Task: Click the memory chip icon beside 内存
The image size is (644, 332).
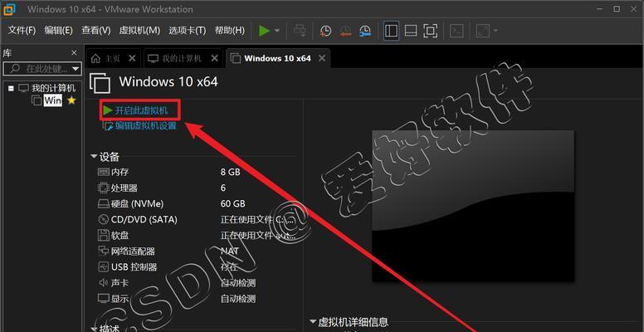Action: coord(103,172)
